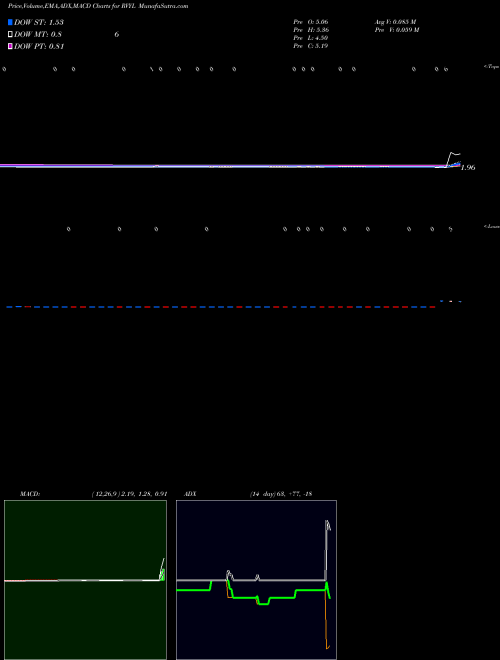The height and width of the screenshot is (660, 500).
Task: Click the magenta DOW PT color swatch
Action: [10, 46]
